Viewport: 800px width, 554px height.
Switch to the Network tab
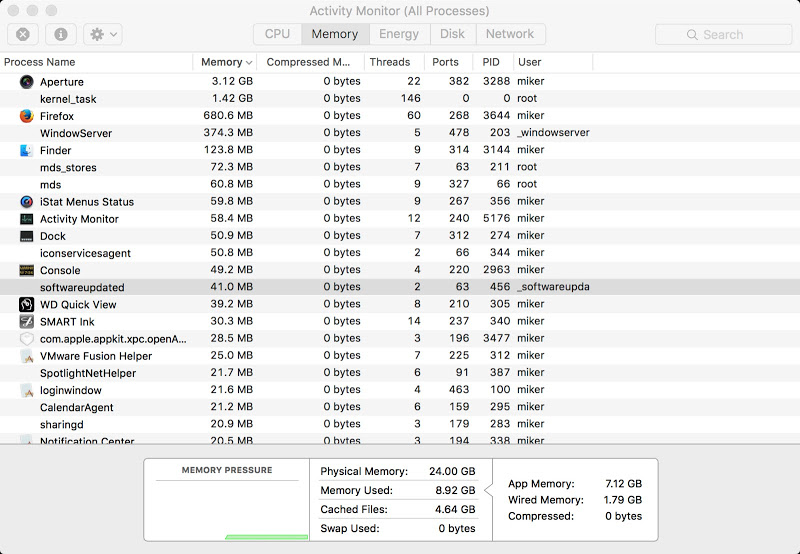510,34
